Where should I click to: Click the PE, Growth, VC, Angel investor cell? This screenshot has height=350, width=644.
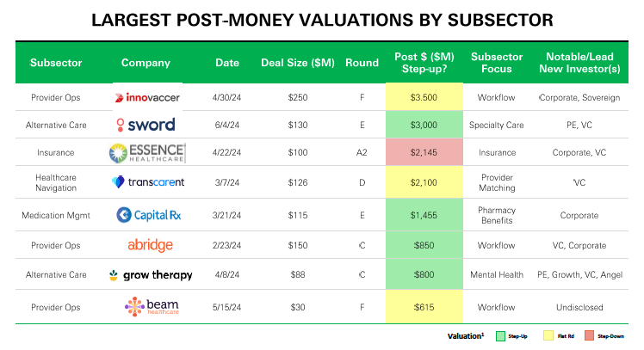pyautogui.click(x=578, y=275)
